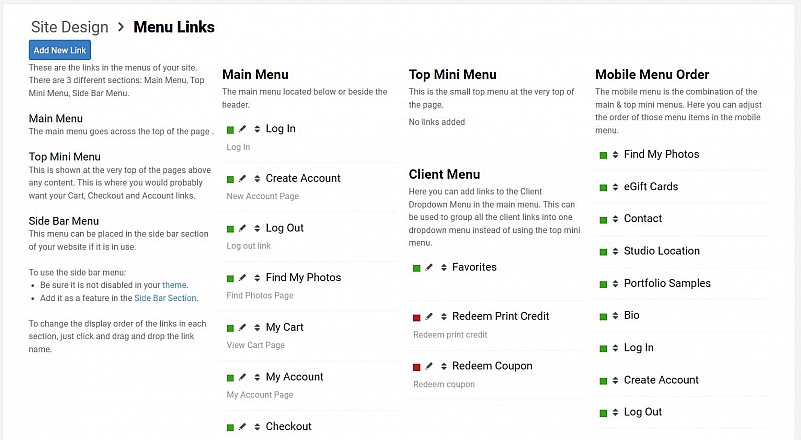Screen dimensions: 801x440
Task: Click the pencil edit icon for Log In
Action: [x=243, y=129]
